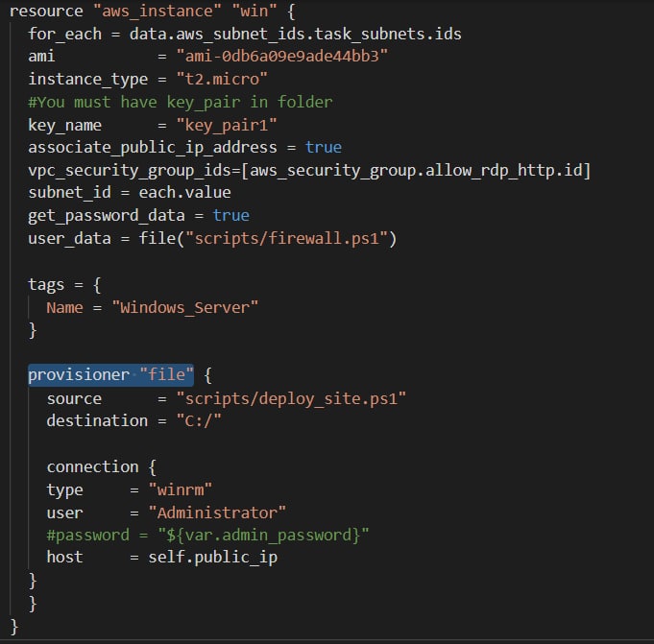Click the host value self.public_ip
Image resolution: width=654 pixels, height=644 pixels.
[212, 558]
